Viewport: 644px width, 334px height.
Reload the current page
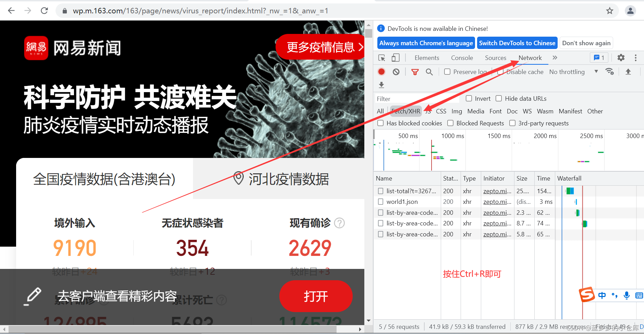point(44,11)
